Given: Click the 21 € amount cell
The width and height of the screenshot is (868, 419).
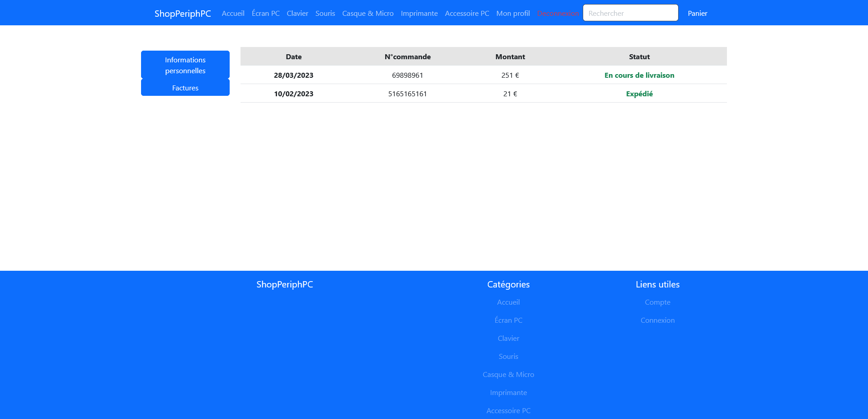Looking at the screenshot, I should pos(510,94).
